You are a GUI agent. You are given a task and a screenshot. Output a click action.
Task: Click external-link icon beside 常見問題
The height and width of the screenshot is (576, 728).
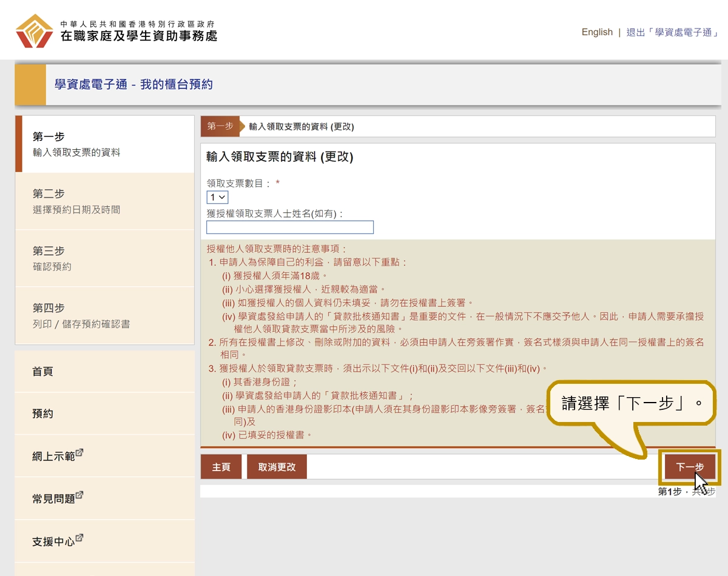[79, 495]
